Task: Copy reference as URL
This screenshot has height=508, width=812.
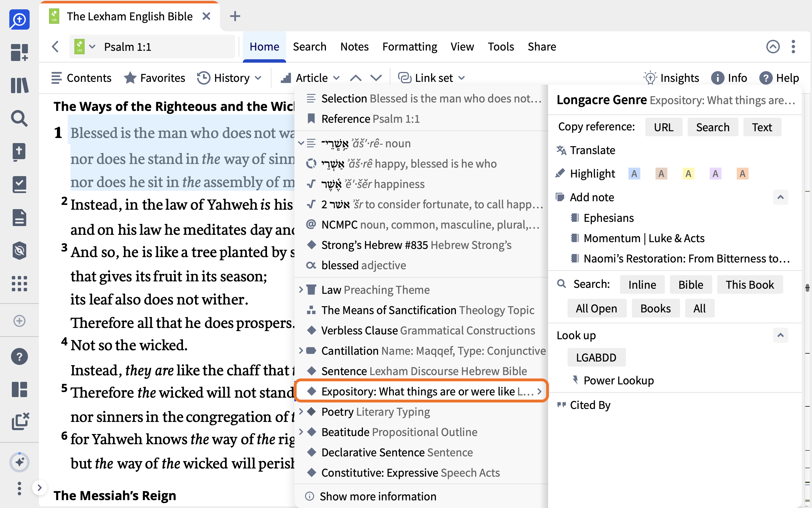Action: coord(664,127)
